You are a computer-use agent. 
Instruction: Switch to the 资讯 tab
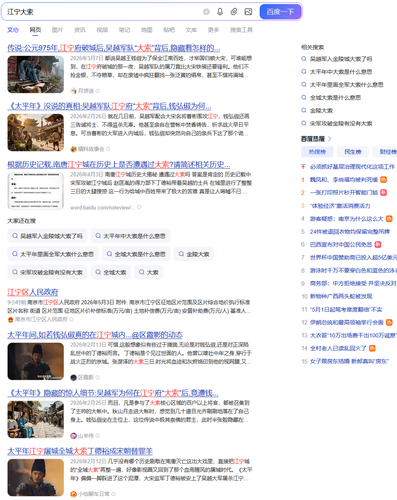coord(80,30)
